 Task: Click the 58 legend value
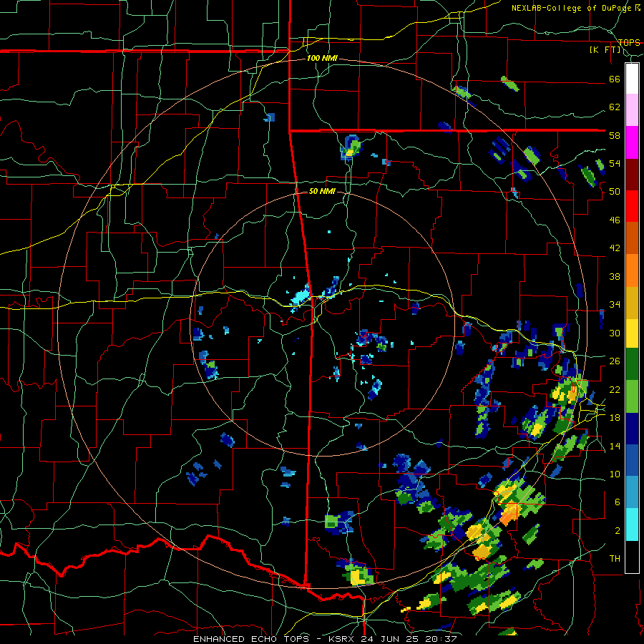click(615, 135)
